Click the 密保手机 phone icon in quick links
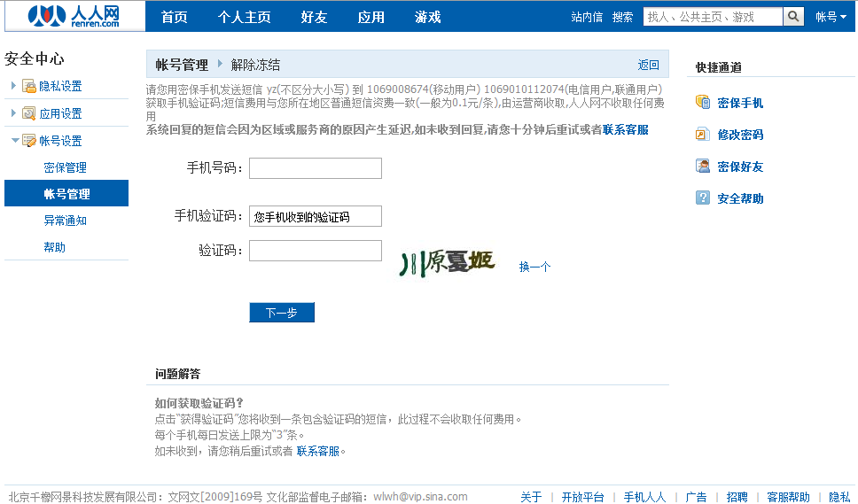Image resolution: width=858 pixels, height=504 pixels. [x=703, y=103]
